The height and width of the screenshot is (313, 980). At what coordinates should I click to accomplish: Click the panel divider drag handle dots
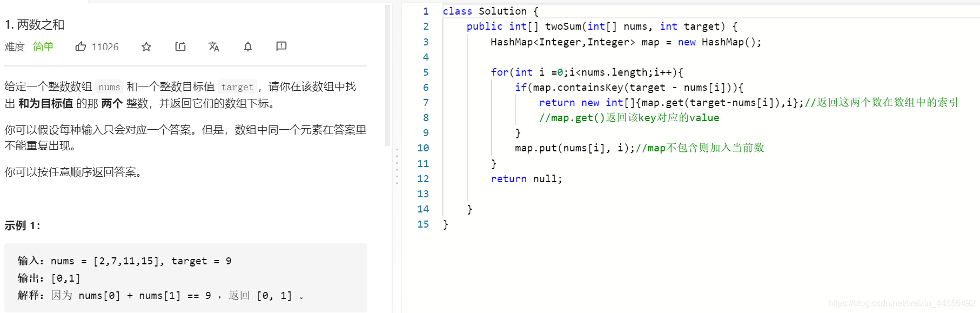(397, 166)
